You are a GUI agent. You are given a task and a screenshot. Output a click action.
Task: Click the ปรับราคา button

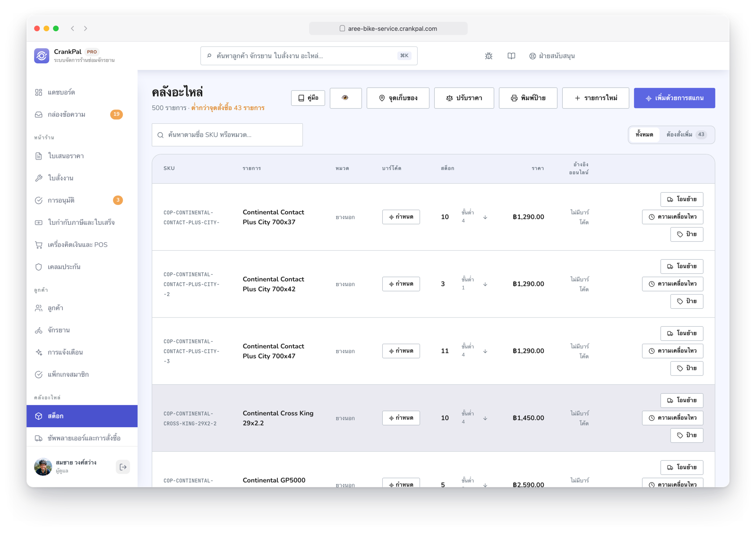coord(464,98)
